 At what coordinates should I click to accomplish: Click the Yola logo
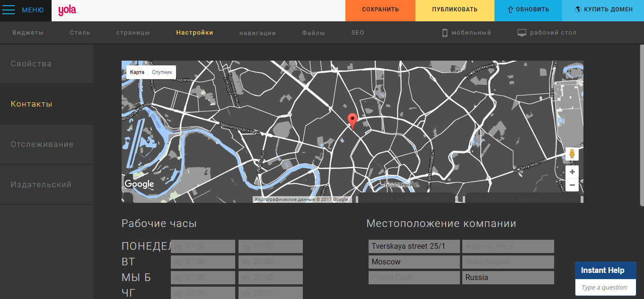click(x=67, y=10)
